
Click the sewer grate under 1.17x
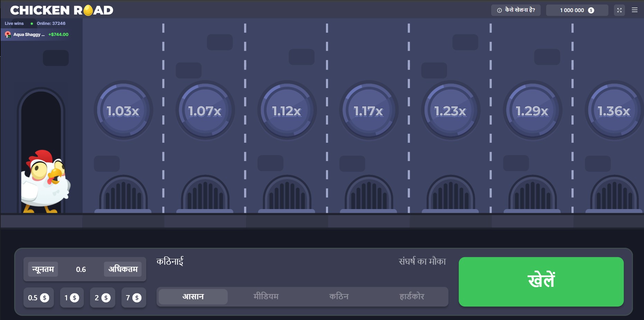pyautogui.click(x=369, y=194)
